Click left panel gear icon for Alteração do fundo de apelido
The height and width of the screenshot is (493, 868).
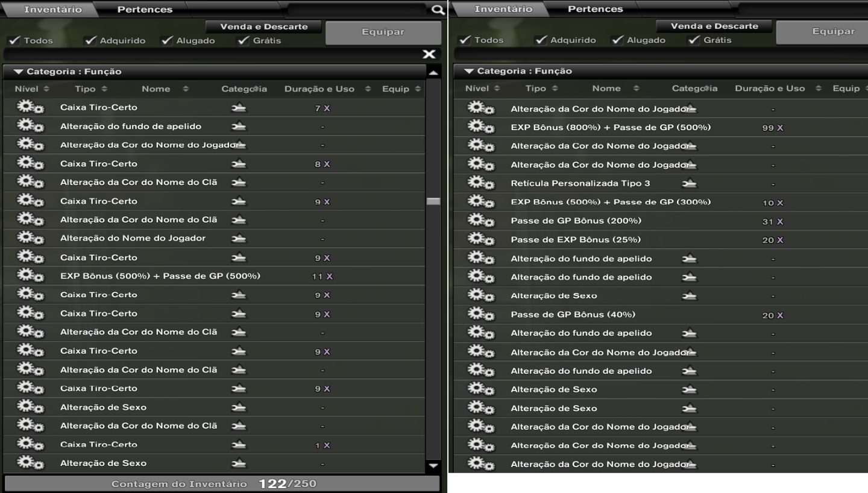click(x=30, y=127)
